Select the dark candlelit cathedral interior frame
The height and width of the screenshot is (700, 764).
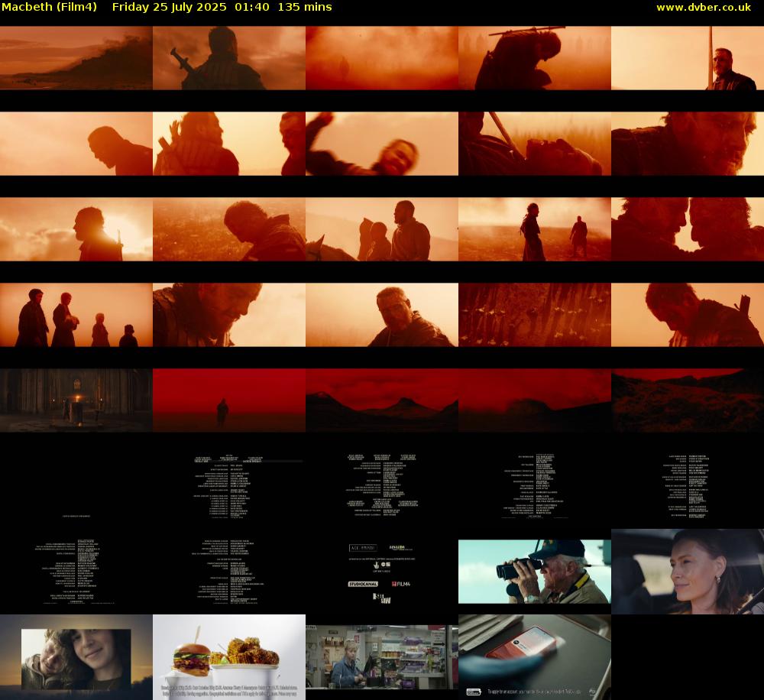pos(76,400)
